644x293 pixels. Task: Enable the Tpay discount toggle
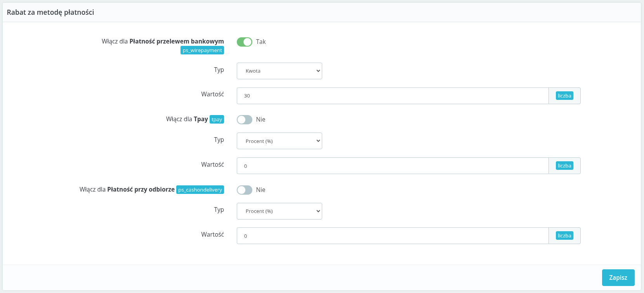[244, 120]
